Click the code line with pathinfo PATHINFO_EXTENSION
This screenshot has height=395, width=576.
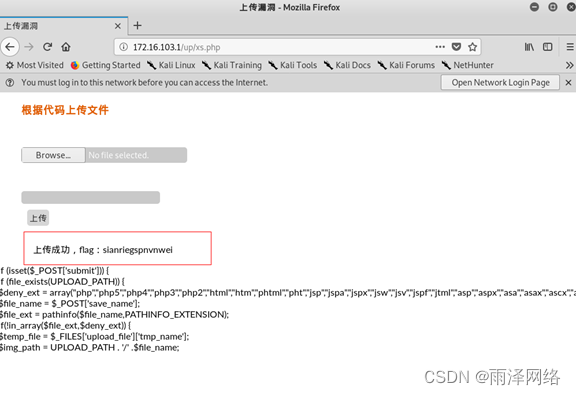tap(114, 315)
